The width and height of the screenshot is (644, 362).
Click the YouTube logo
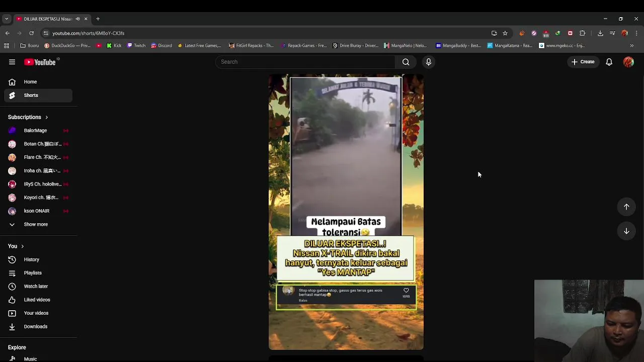(40, 62)
